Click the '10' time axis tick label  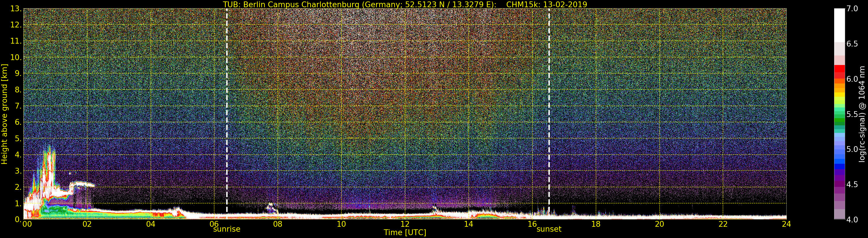tap(341, 224)
